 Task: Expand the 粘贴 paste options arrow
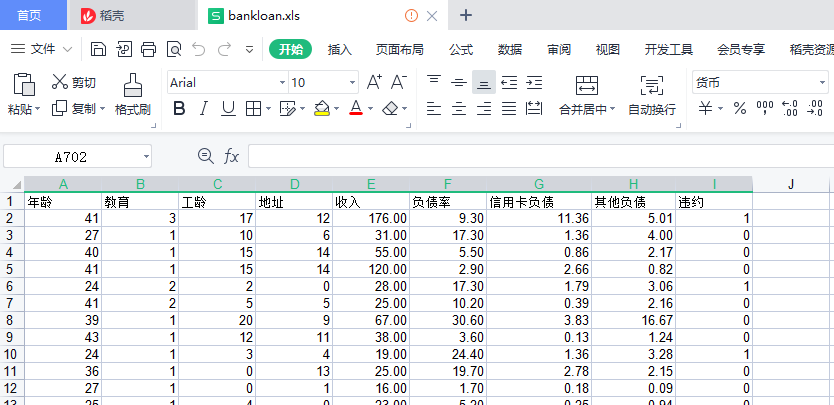point(37,110)
